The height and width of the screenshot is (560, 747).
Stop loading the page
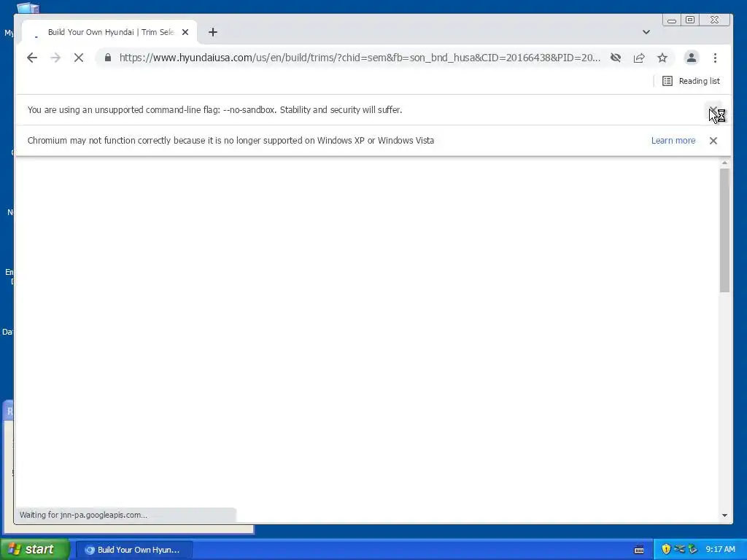(x=79, y=58)
